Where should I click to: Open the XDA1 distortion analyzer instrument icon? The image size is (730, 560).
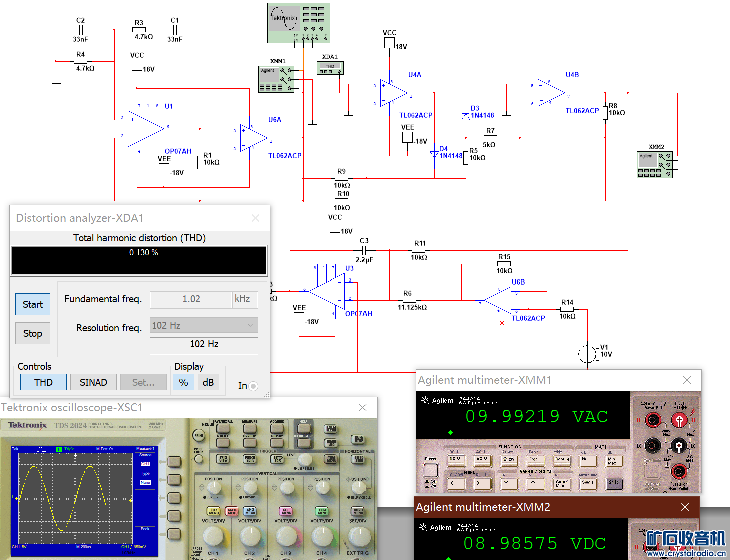pos(330,68)
